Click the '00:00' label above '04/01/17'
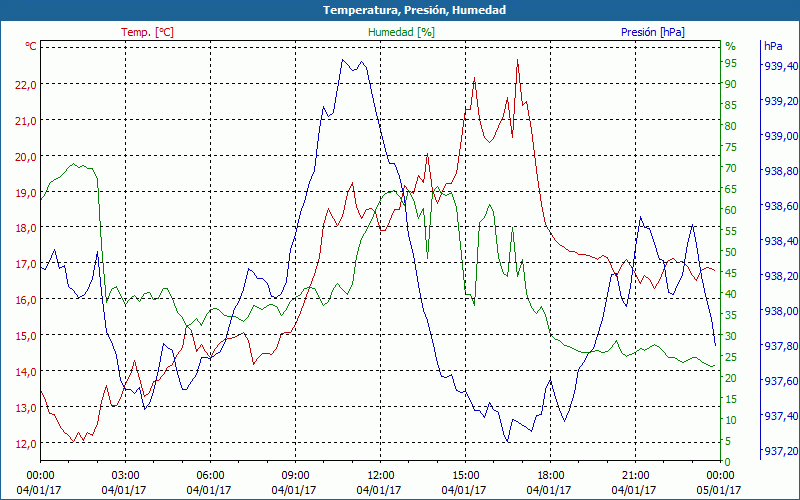Screen dimensions: 800x500 click(x=40, y=475)
